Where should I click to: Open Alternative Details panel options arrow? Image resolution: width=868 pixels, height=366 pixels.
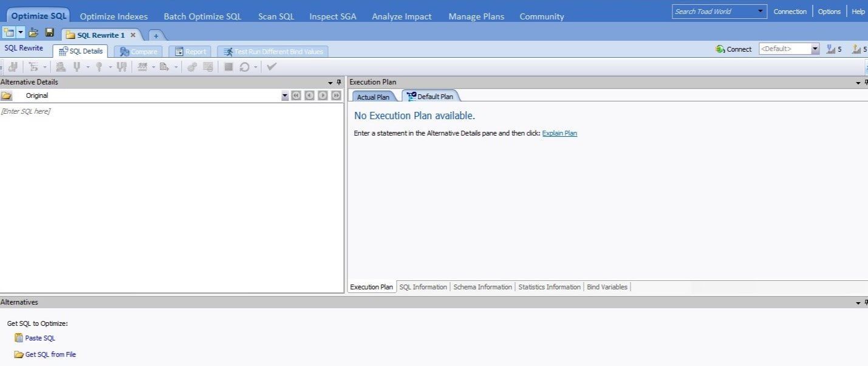(330, 82)
